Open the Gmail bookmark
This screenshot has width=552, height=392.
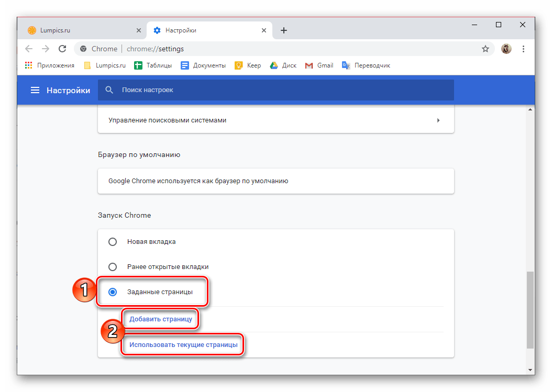pyautogui.click(x=319, y=65)
